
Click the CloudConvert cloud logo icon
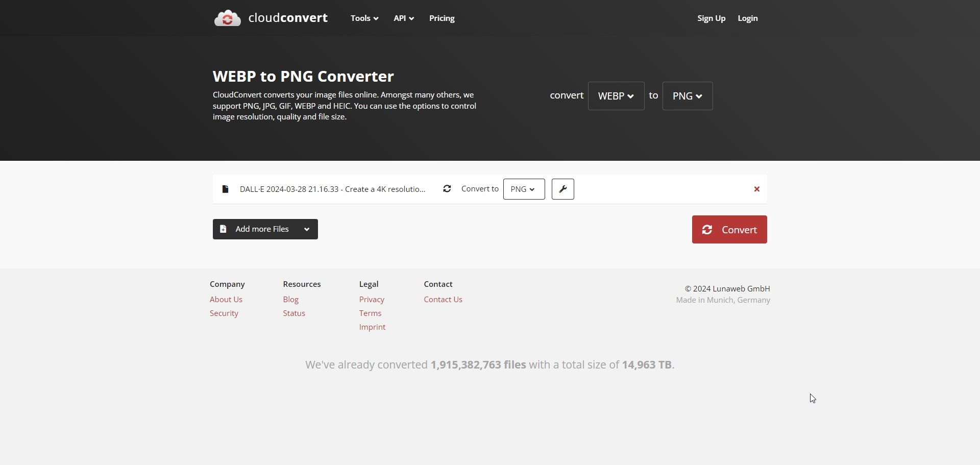228,18
